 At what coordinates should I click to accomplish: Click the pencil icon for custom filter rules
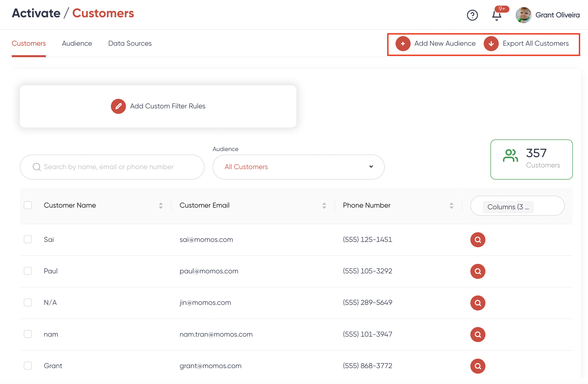pyautogui.click(x=118, y=106)
